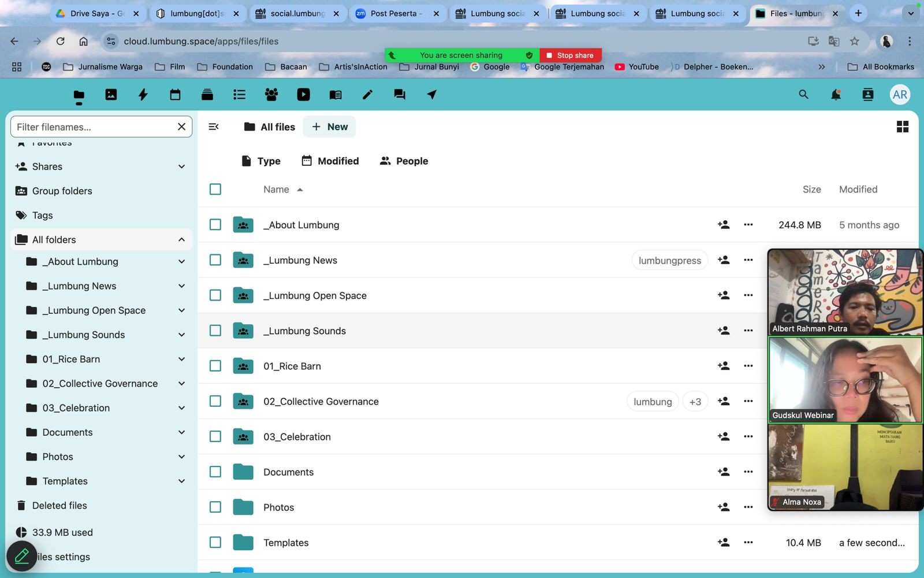The width and height of the screenshot is (924, 578).
Task: Open the Activity lightning bolt icon
Action: (143, 95)
